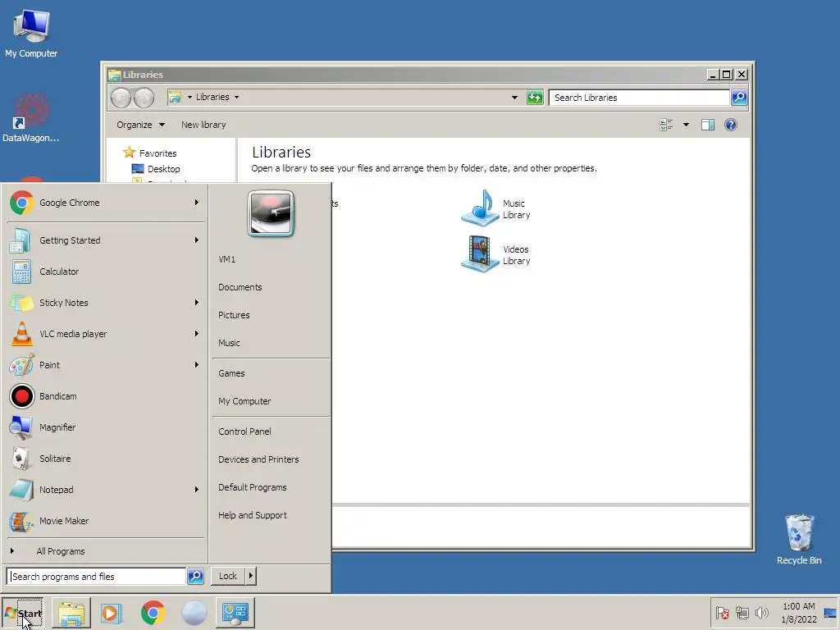Open network icon in system tray
The height and width of the screenshot is (630, 840).
tap(742, 613)
